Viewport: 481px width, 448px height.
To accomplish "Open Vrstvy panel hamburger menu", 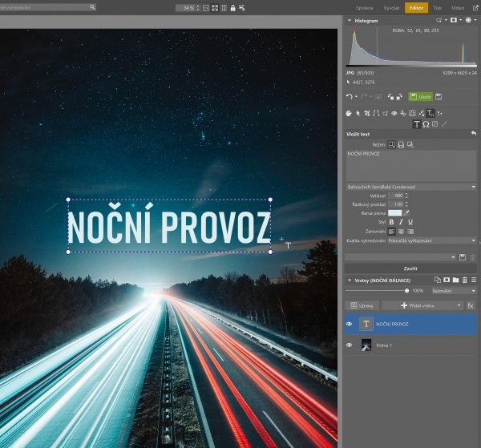I will coord(474,280).
